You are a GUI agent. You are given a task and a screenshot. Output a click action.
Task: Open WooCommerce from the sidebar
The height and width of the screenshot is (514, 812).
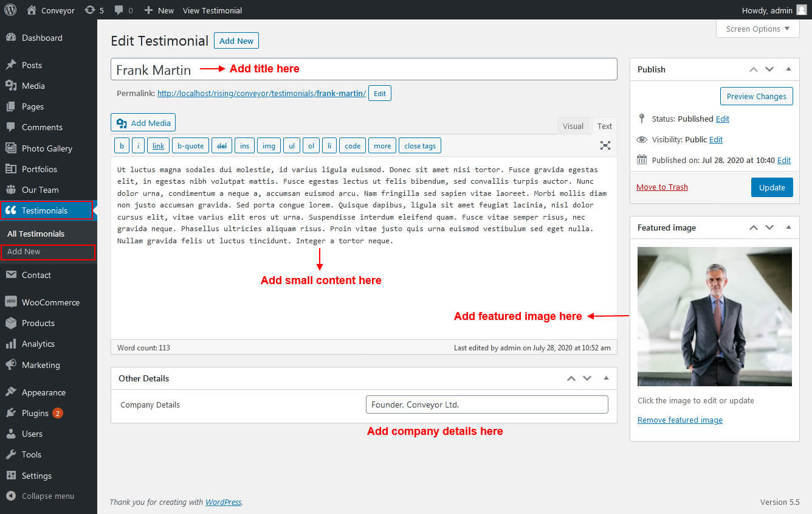tap(50, 302)
